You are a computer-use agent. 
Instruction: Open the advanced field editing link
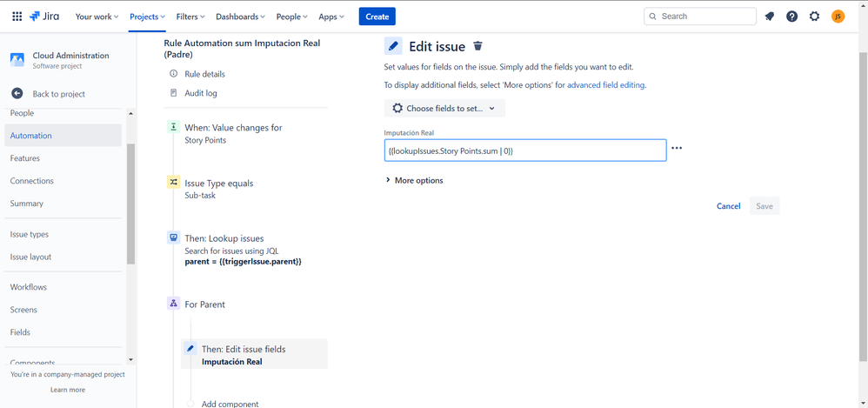(605, 85)
